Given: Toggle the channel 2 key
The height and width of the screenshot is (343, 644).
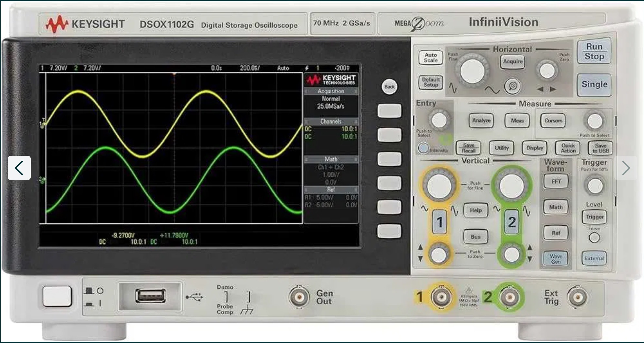Looking at the screenshot, I should [x=512, y=222].
